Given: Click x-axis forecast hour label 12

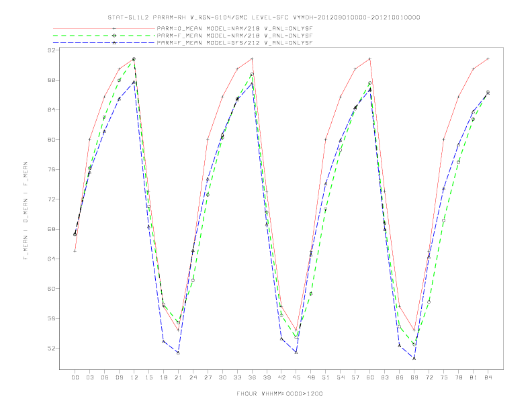Looking at the screenshot, I should pos(134,377).
